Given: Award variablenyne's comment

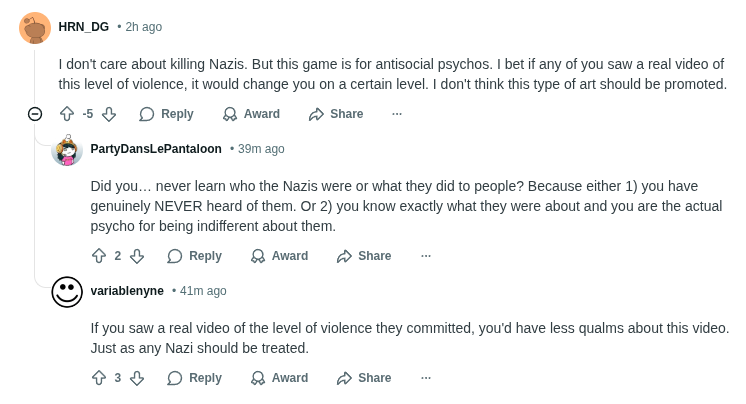Looking at the screenshot, I should click(x=279, y=378).
